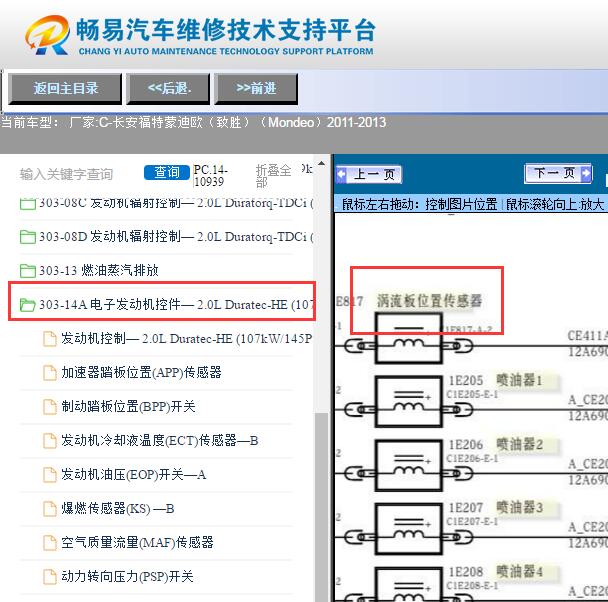Click the open folder icon of 303-14A
Viewport: 608px width, 602px height.
click(28, 305)
